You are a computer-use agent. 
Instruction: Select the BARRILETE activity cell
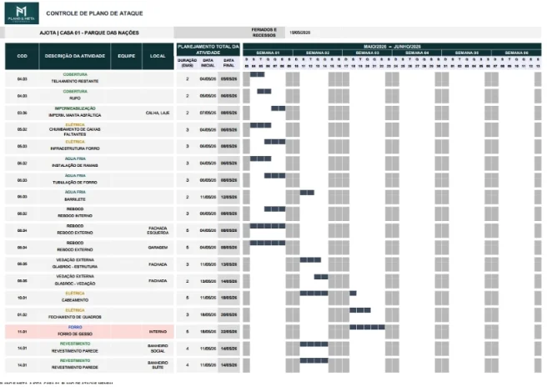[x=75, y=199]
